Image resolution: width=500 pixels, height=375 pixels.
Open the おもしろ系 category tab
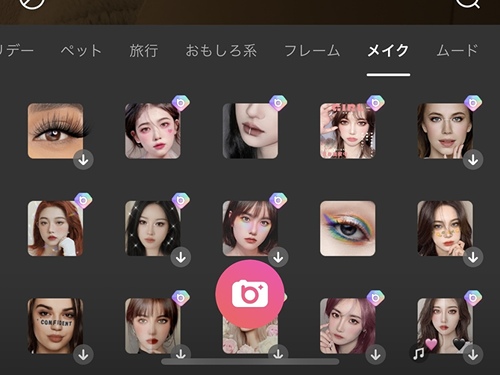(x=221, y=51)
